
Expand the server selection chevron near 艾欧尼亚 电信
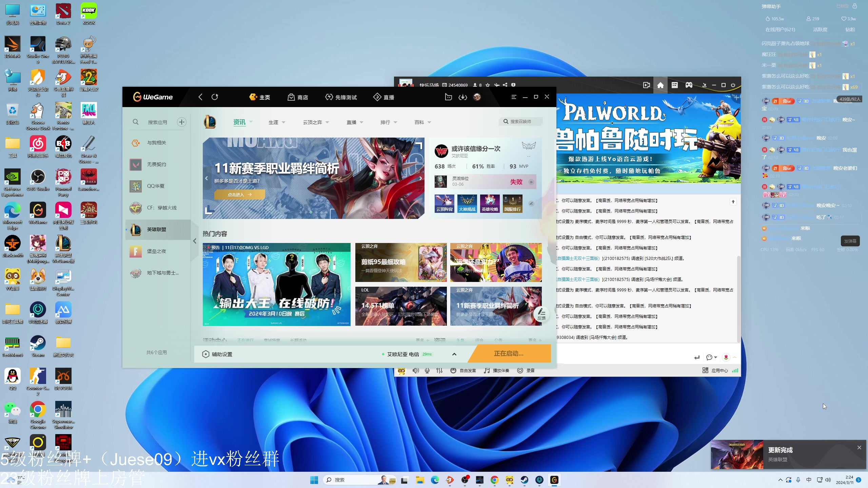[454, 354]
